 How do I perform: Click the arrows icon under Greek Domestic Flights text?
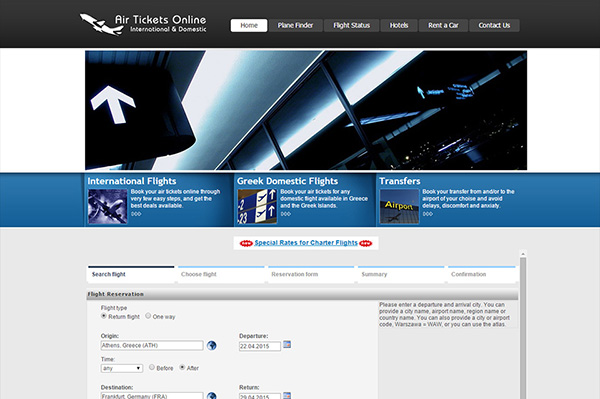click(x=286, y=214)
